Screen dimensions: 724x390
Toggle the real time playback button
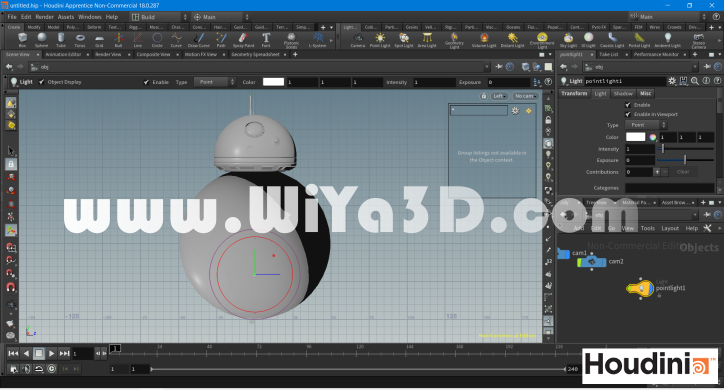[x=52, y=368]
